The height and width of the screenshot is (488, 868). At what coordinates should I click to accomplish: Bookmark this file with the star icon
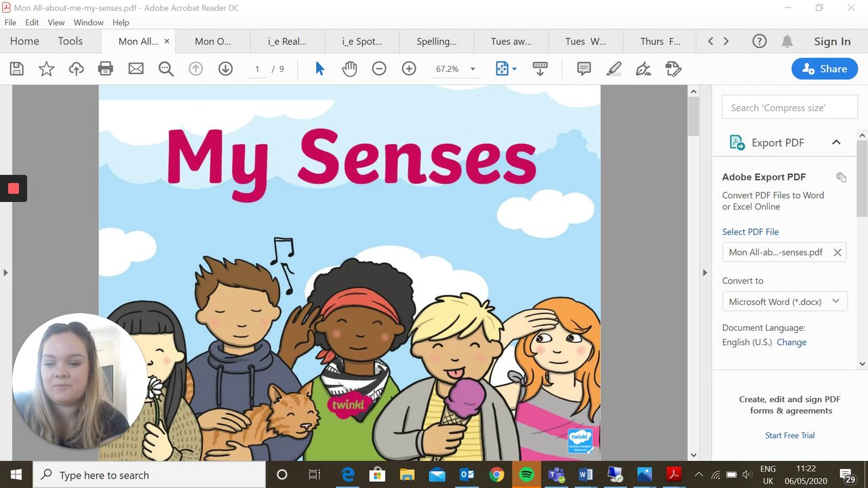(46, 68)
